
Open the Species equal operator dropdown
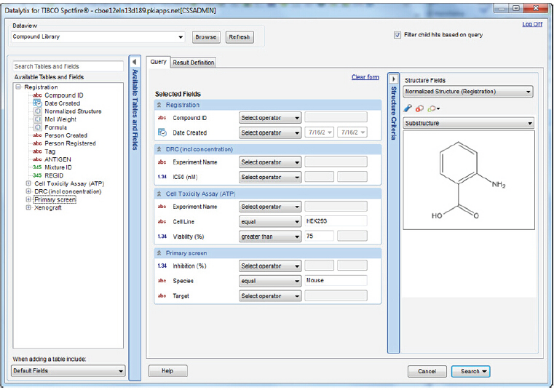[x=270, y=281]
